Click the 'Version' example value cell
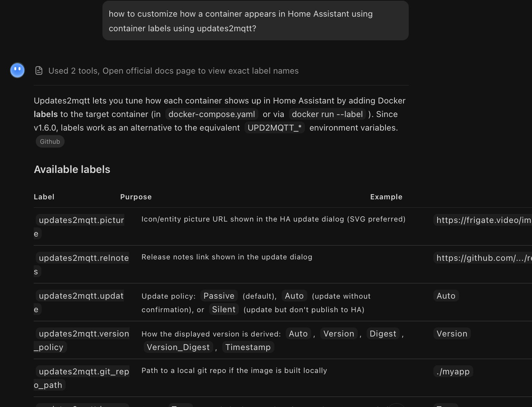Screen dimensions: 532x407 [452, 334]
